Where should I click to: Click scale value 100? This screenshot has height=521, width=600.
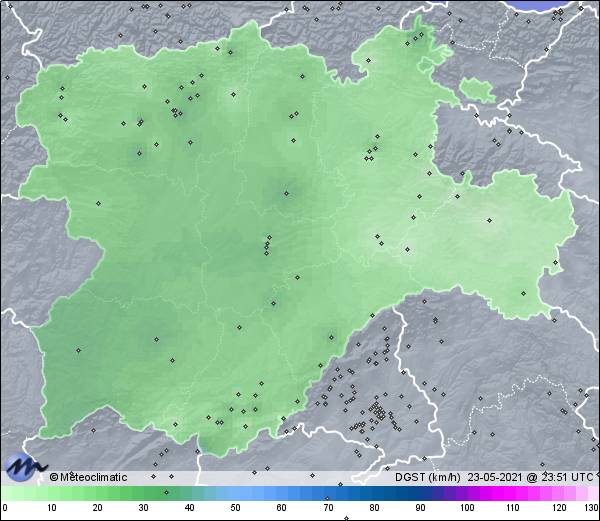pyautogui.click(x=467, y=508)
